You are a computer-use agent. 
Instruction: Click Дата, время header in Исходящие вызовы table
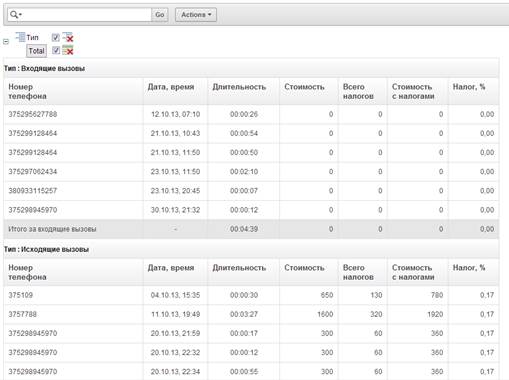point(171,268)
